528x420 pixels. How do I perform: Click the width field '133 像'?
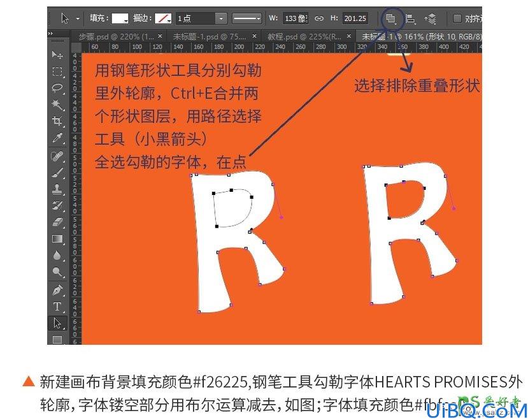[296, 18]
